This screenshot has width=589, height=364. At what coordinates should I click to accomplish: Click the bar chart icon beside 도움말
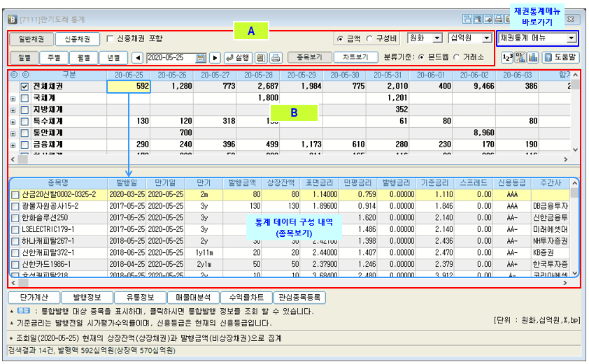(532, 57)
